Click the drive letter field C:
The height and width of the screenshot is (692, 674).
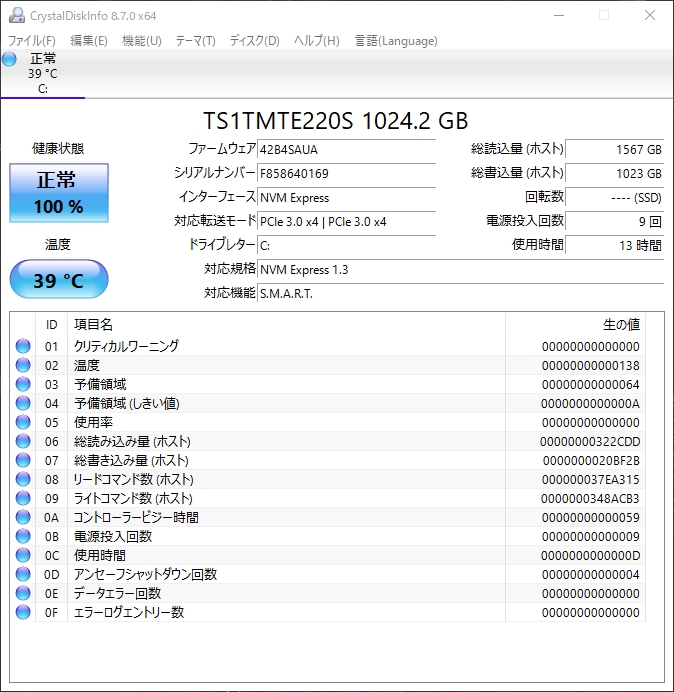[x=346, y=245]
